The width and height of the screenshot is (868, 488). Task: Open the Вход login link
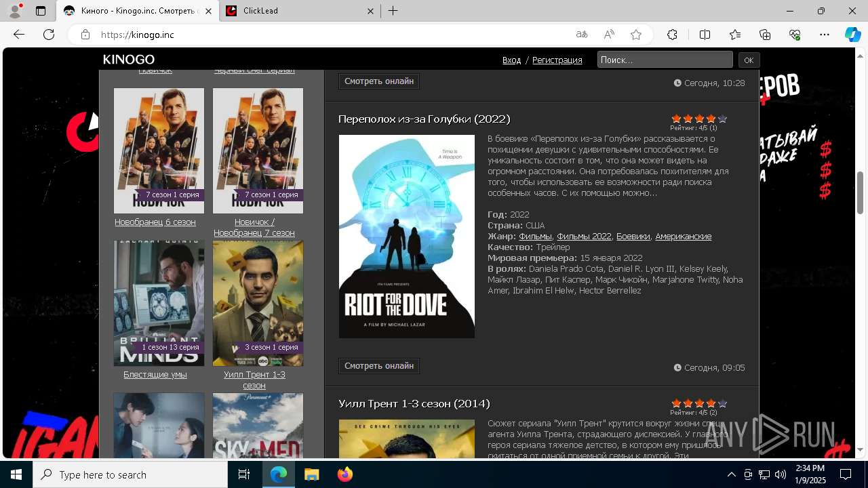tap(511, 60)
